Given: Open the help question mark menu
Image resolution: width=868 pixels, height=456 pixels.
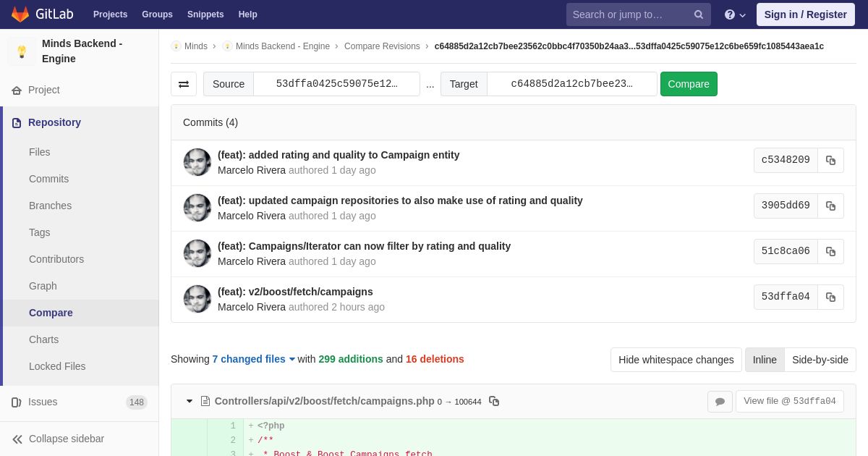Looking at the screenshot, I should click(x=735, y=14).
